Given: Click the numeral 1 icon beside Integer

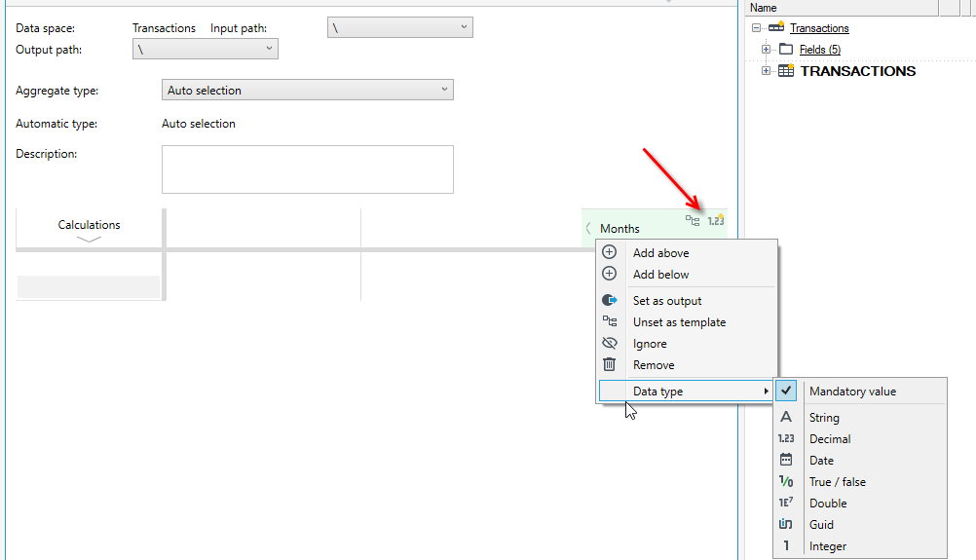Looking at the screenshot, I should pos(786,545).
